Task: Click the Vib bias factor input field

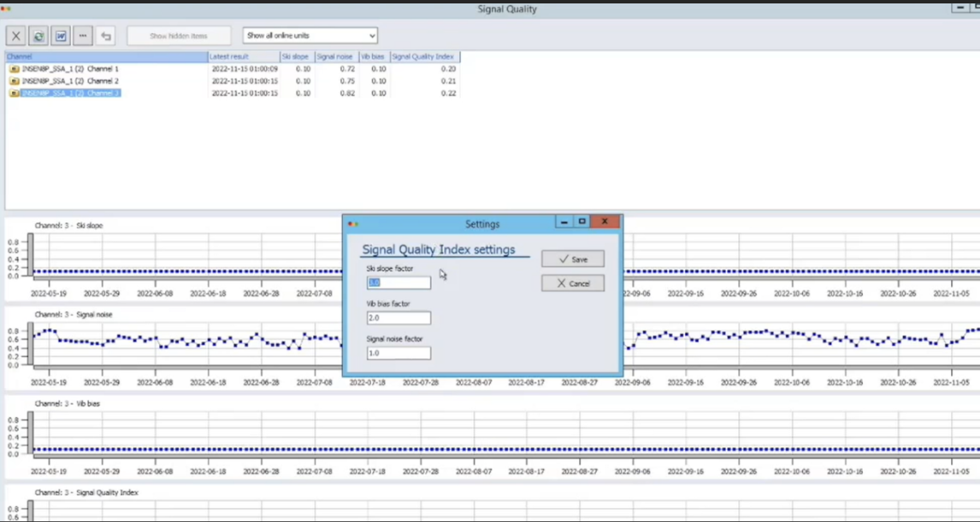Action: pyautogui.click(x=398, y=317)
